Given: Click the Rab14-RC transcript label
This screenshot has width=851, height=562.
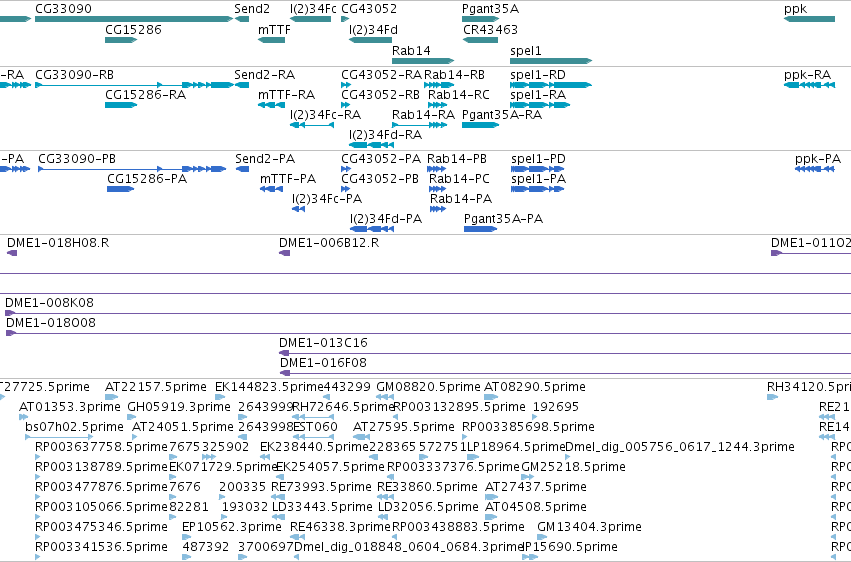Looking at the screenshot, I should (x=459, y=94).
